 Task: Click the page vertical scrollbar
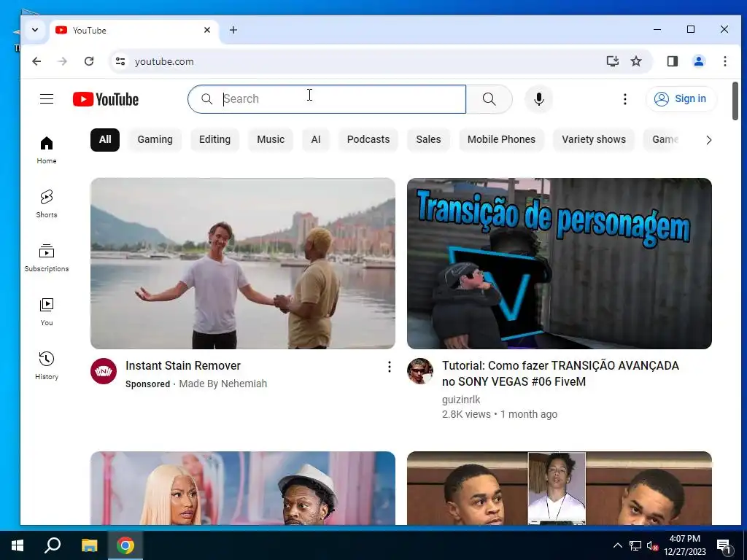coord(735,101)
